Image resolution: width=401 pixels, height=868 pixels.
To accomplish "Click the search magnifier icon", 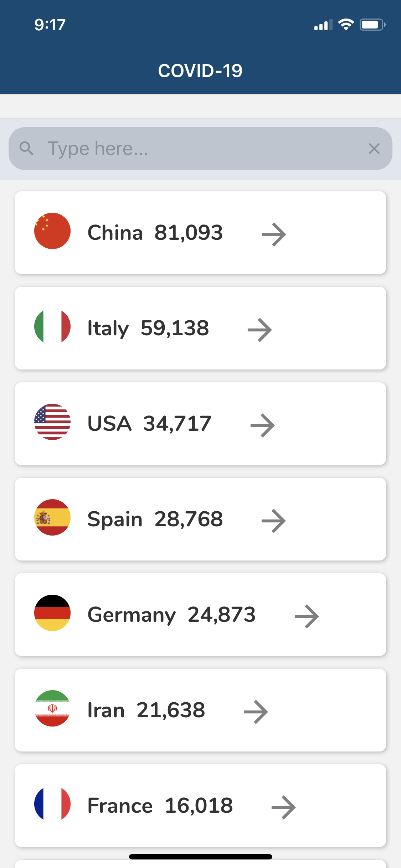I will [x=26, y=148].
